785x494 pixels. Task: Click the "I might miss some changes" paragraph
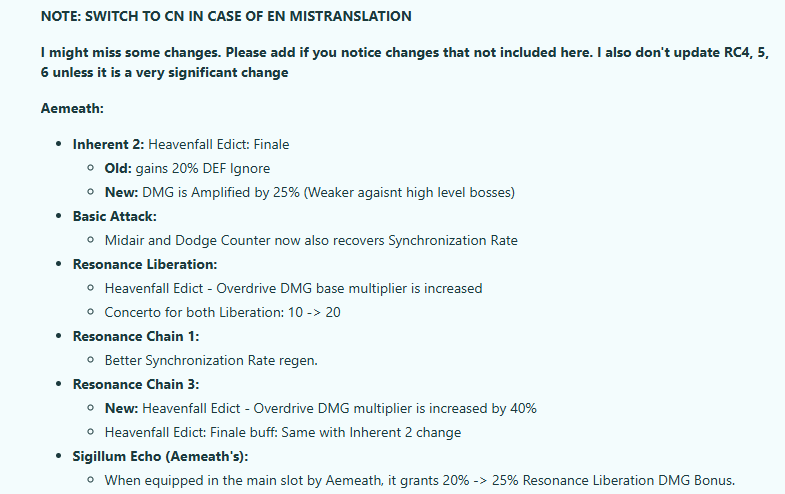tap(410, 60)
